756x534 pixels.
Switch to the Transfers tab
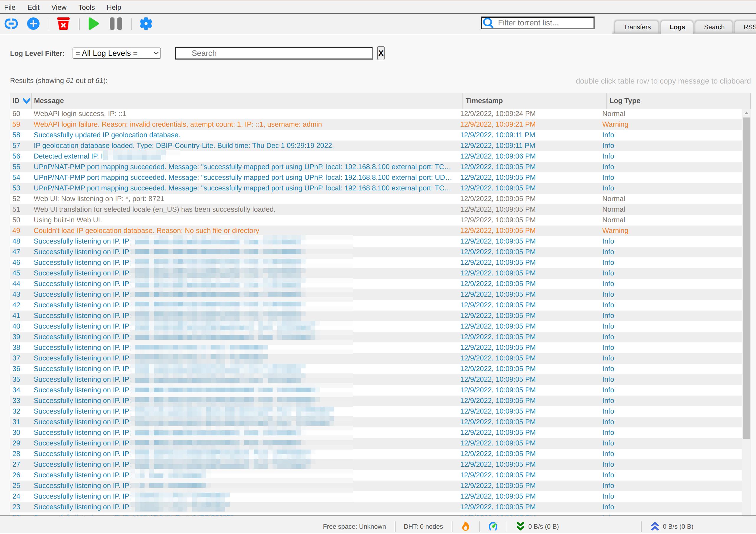tap(637, 27)
